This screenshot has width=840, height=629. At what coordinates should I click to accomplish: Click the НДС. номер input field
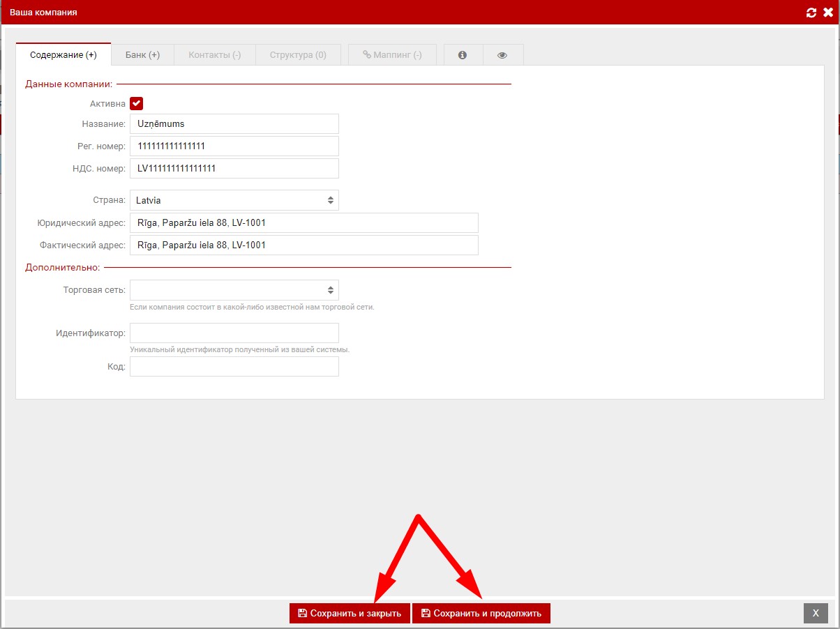pyautogui.click(x=234, y=169)
